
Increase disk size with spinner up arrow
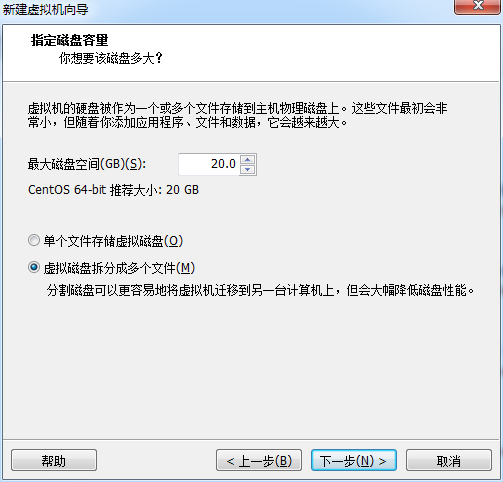point(248,160)
